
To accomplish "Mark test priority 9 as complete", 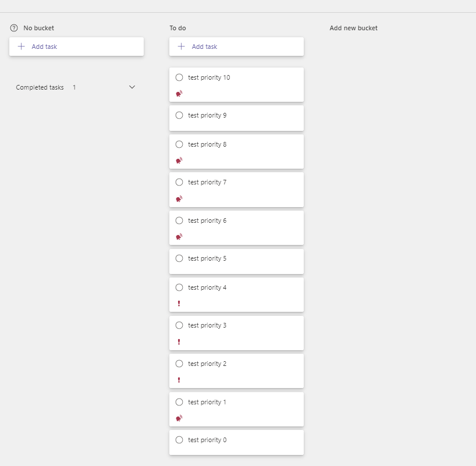I will [179, 115].
